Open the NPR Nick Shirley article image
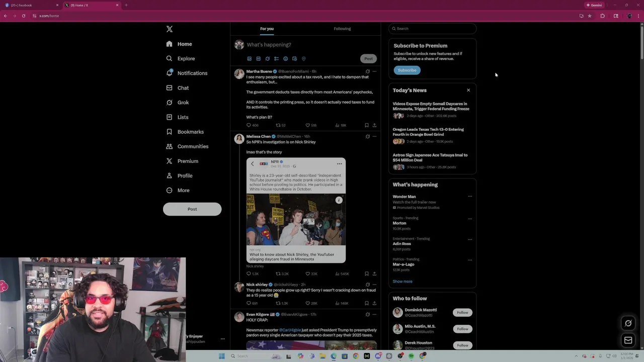The image size is (644, 362). [296, 220]
